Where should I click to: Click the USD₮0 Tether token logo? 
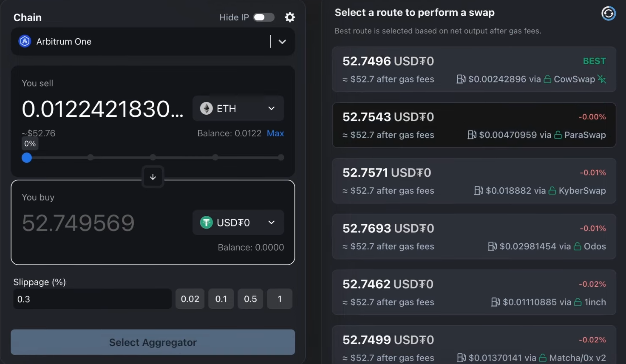pos(207,223)
